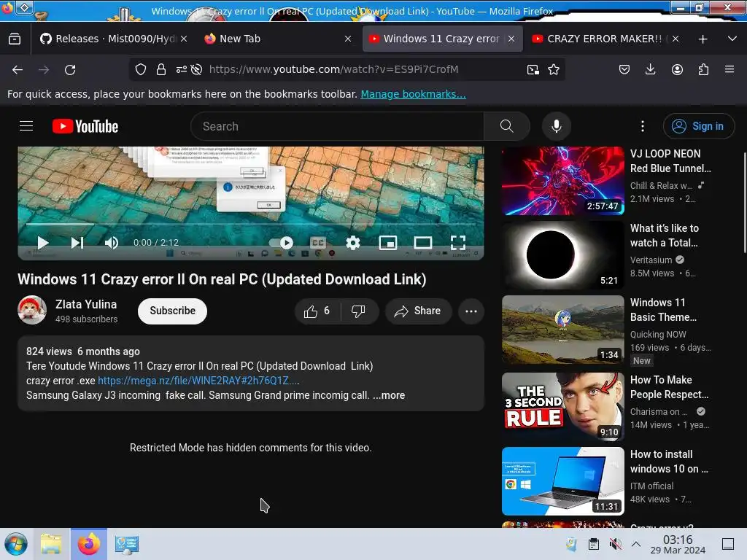Bookmark this page with star icon
This screenshot has width=747, height=560.
tap(554, 70)
